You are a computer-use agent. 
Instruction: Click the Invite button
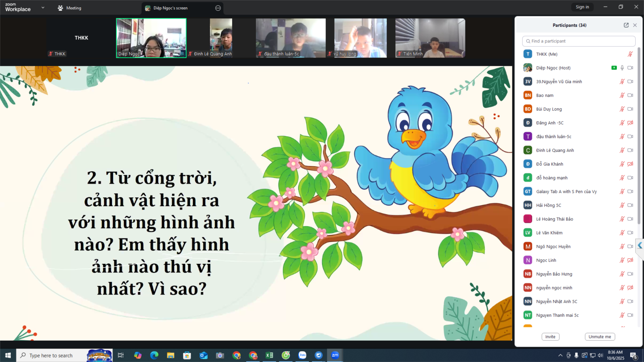[x=550, y=337]
